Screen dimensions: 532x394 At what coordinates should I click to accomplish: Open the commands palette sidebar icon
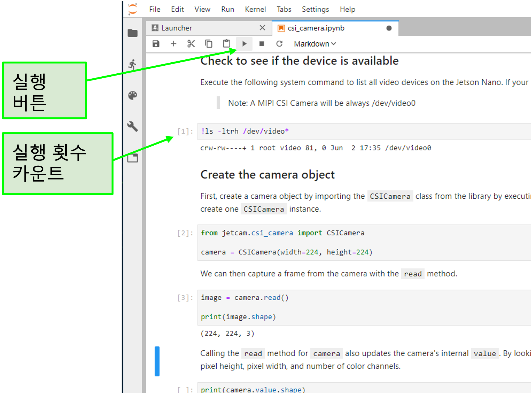pos(133,95)
